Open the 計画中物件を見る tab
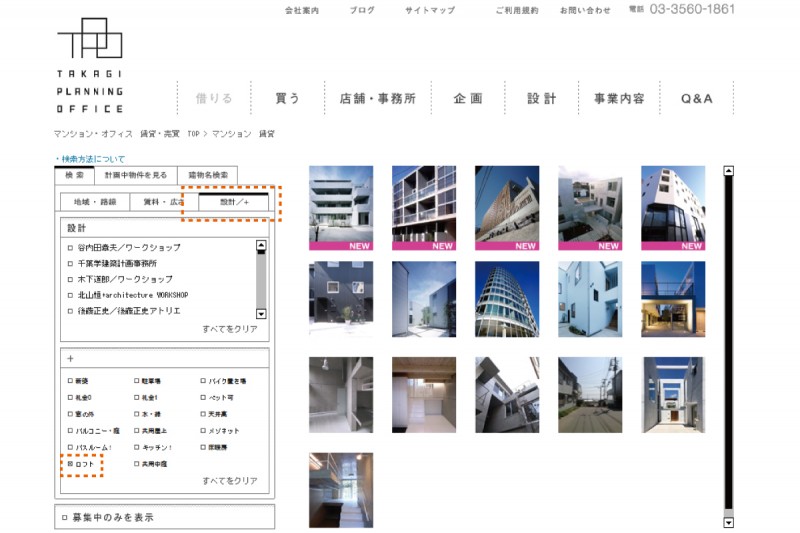800x533 pixels. coord(136,175)
